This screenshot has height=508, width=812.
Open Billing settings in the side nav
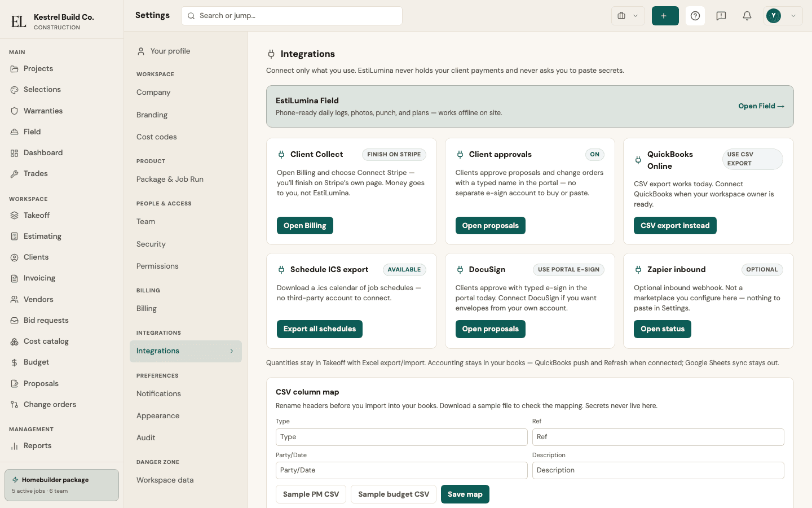coord(186,309)
